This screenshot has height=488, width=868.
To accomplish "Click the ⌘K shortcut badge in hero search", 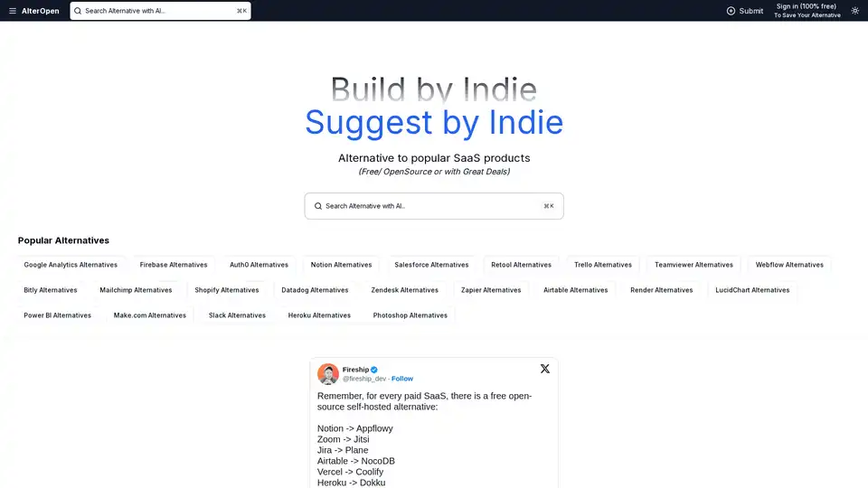I will [x=548, y=206].
